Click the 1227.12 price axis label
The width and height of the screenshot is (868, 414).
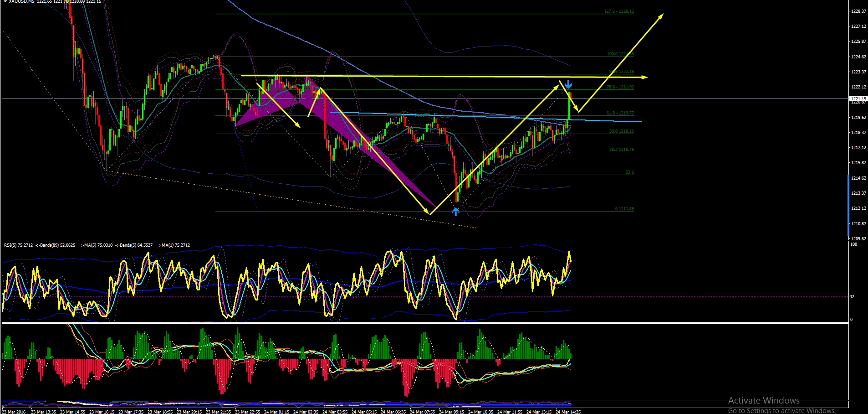858,26
